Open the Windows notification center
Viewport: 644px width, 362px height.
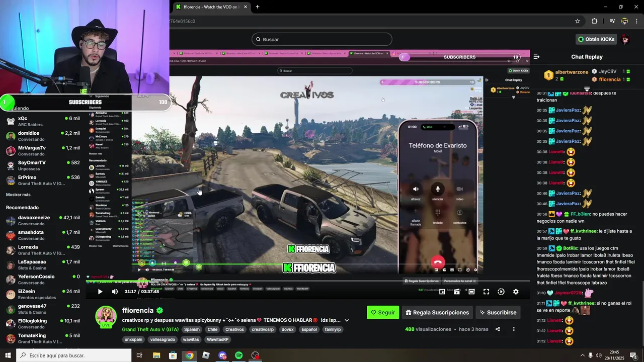tap(633, 355)
